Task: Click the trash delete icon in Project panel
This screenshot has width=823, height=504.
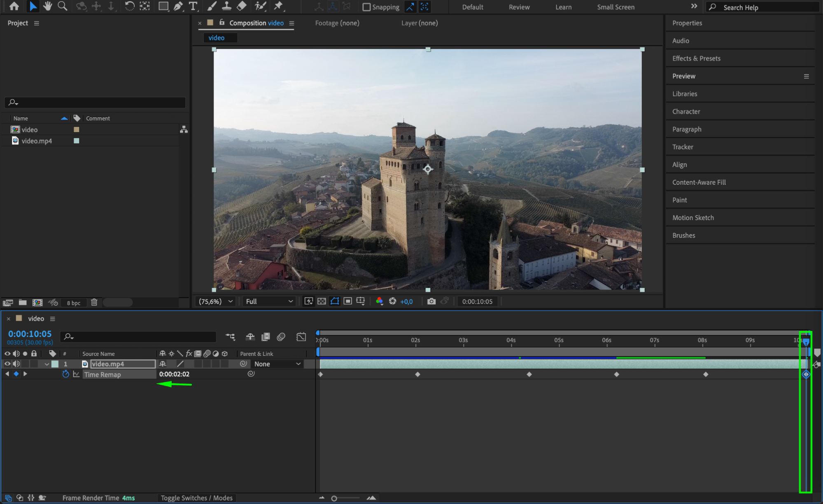Action: tap(94, 302)
